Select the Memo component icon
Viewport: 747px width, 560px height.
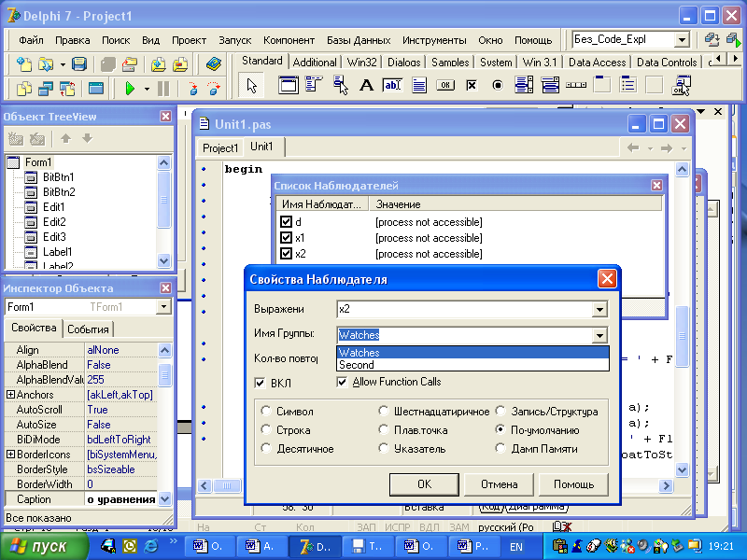pos(419,86)
